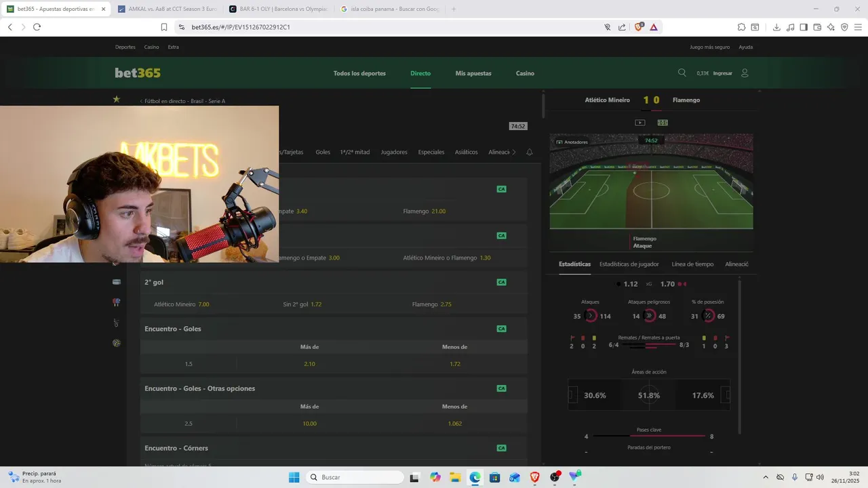Select the Goles market tab
Viewport: 868px width, 488px height.
(323, 152)
